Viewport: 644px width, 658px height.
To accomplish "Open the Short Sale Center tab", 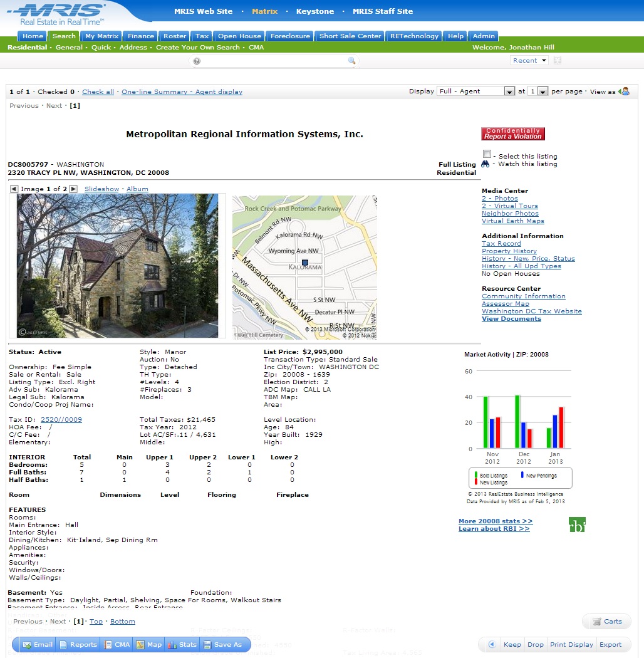I will pyautogui.click(x=350, y=36).
